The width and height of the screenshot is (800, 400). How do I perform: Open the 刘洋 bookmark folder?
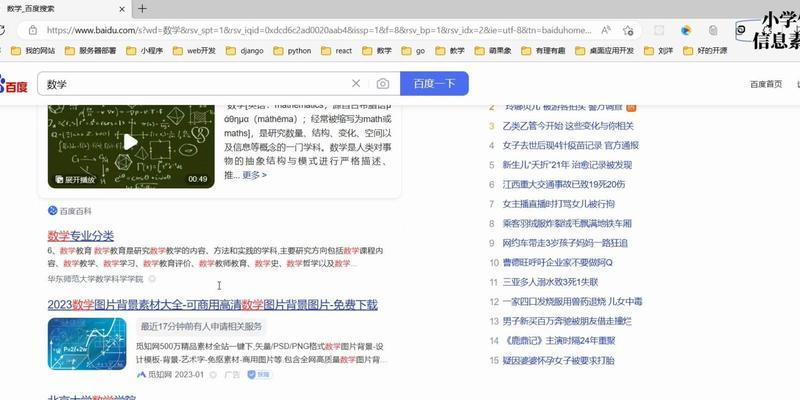click(x=659, y=51)
